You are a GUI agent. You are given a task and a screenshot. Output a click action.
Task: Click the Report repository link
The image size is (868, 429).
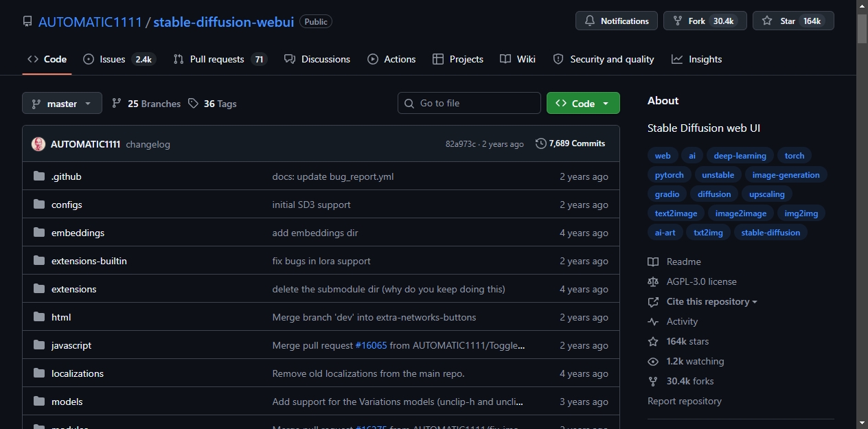point(685,401)
